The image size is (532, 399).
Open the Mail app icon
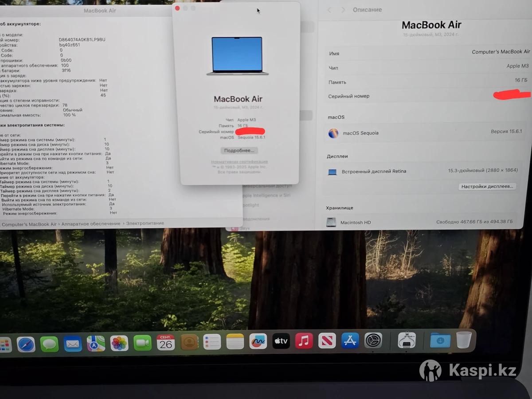click(x=72, y=344)
